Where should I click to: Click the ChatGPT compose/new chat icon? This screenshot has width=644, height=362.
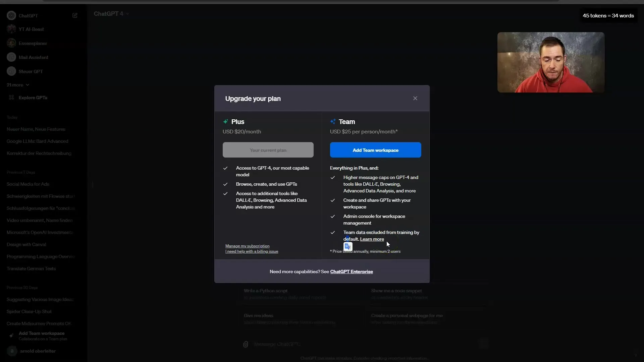(75, 15)
